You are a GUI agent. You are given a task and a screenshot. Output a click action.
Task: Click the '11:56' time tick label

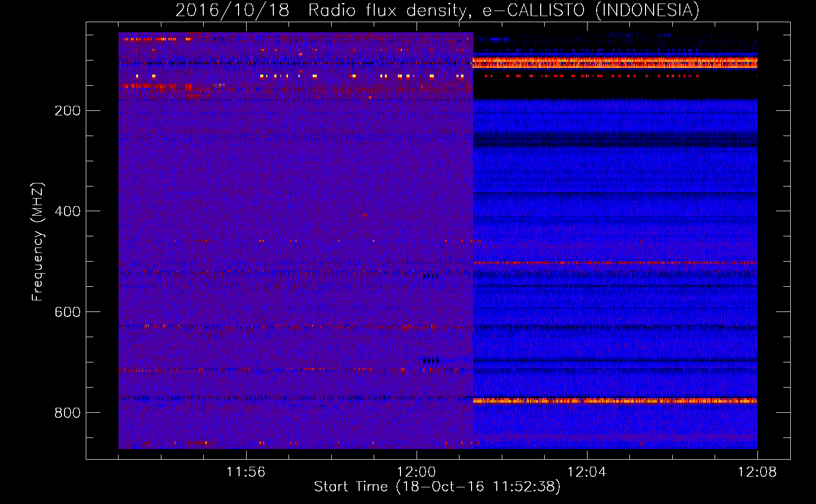click(x=246, y=472)
